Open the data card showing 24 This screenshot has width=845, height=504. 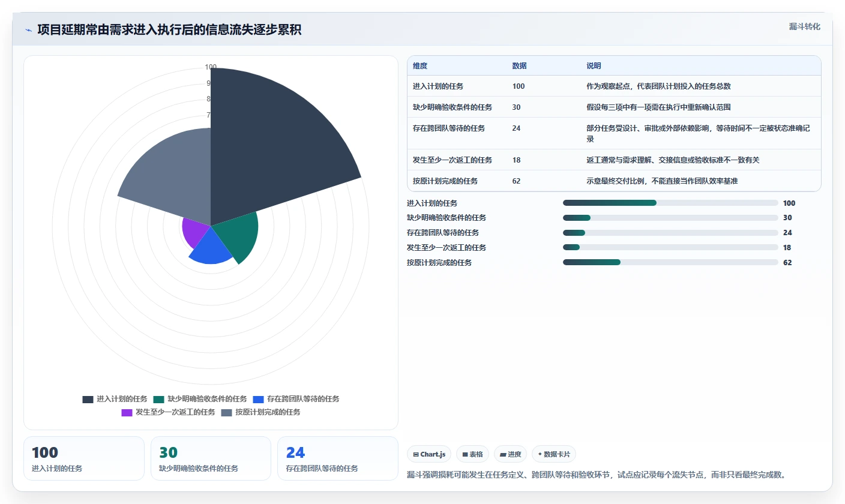pos(338,458)
